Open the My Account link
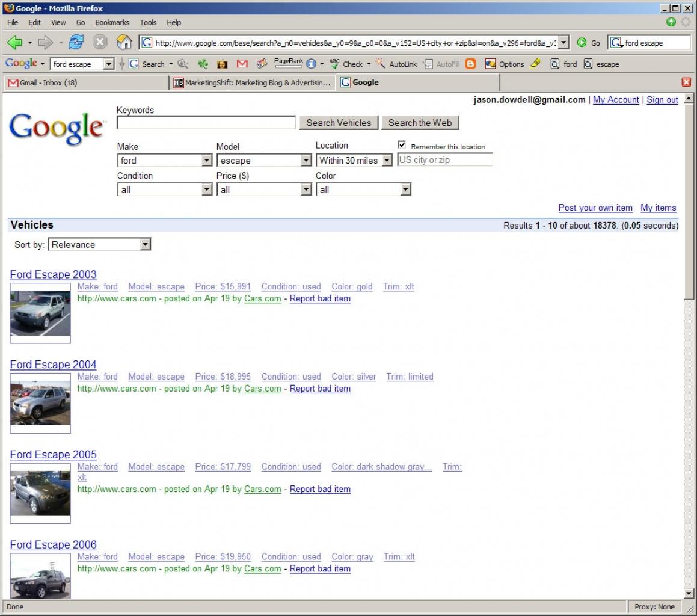Viewport: 697px width, 616px height. [616, 100]
